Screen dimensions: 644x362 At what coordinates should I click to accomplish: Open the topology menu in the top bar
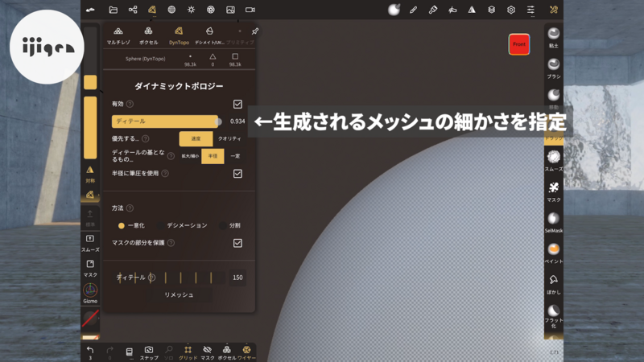click(x=152, y=10)
